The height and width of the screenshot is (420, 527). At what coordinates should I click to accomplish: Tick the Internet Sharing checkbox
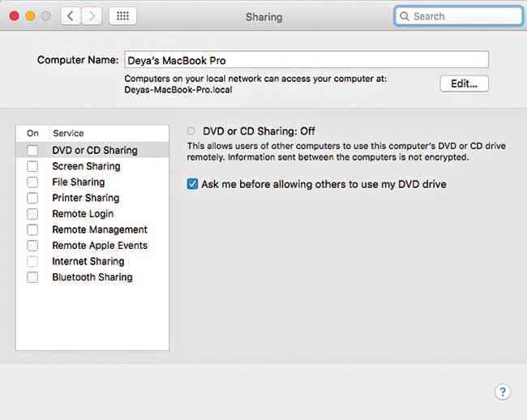pos(32,261)
